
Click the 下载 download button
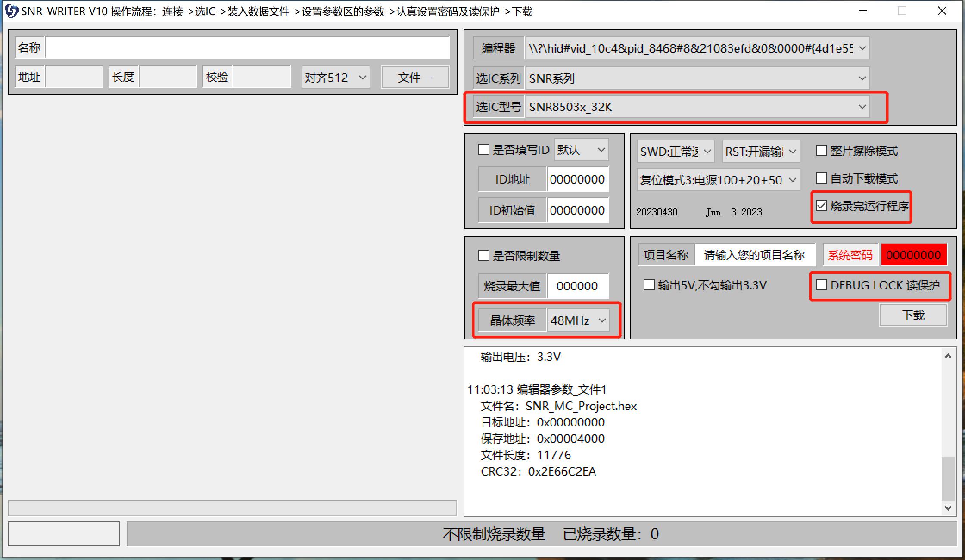pyautogui.click(x=913, y=315)
